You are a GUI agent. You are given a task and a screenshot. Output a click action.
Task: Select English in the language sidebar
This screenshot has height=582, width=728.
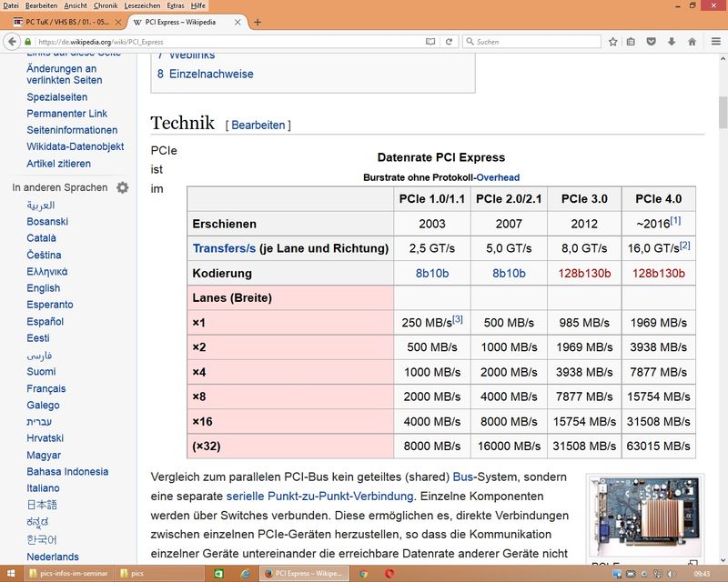click(x=43, y=288)
